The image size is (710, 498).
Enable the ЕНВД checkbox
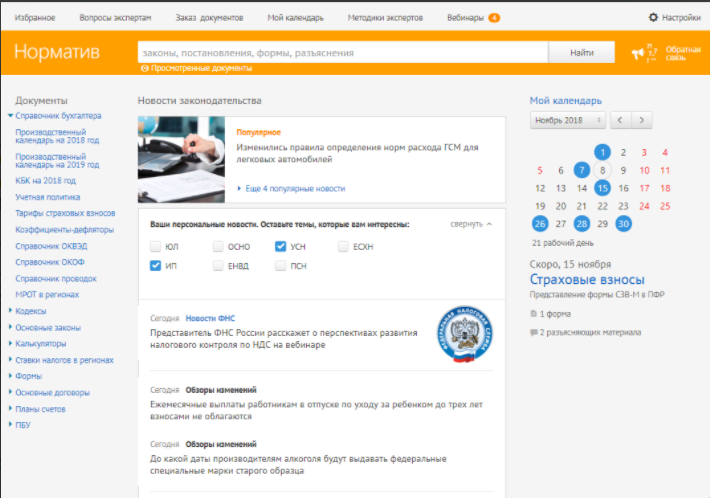point(218,265)
